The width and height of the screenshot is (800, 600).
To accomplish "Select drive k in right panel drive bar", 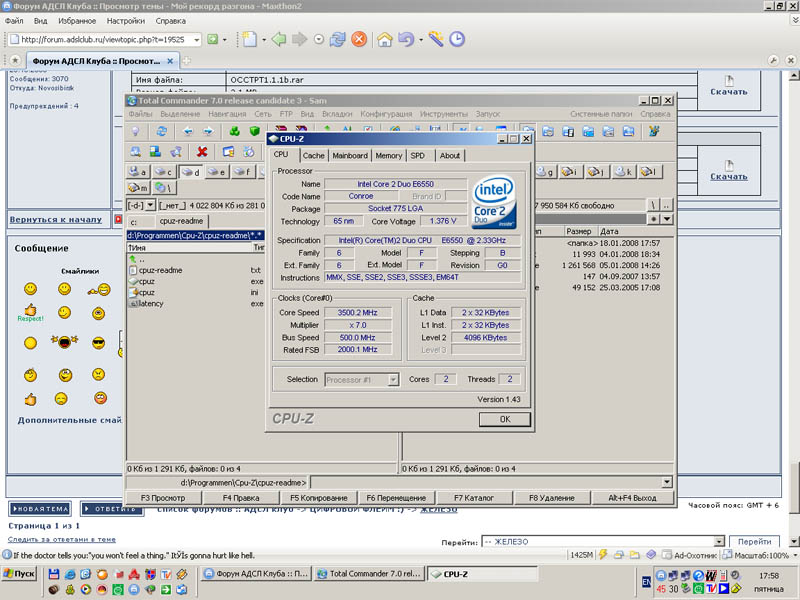I will 623,172.
